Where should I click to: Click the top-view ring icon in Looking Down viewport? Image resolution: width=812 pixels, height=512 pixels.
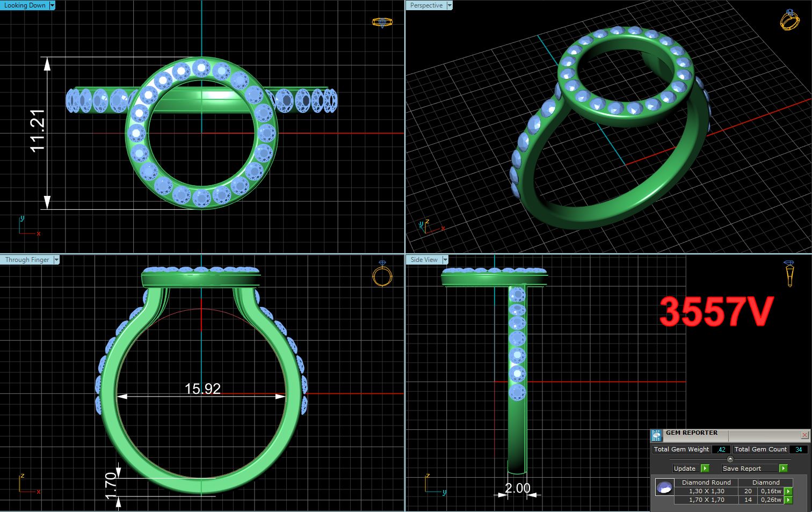click(x=382, y=22)
